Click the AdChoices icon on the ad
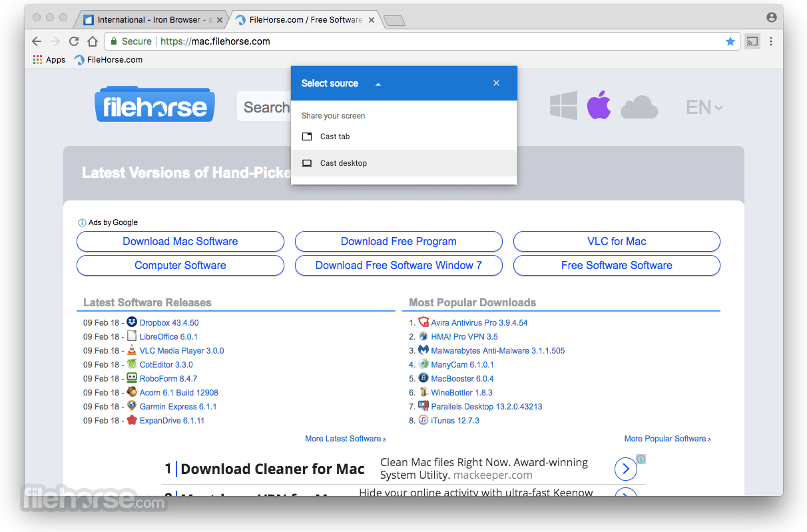 pyautogui.click(x=641, y=459)
